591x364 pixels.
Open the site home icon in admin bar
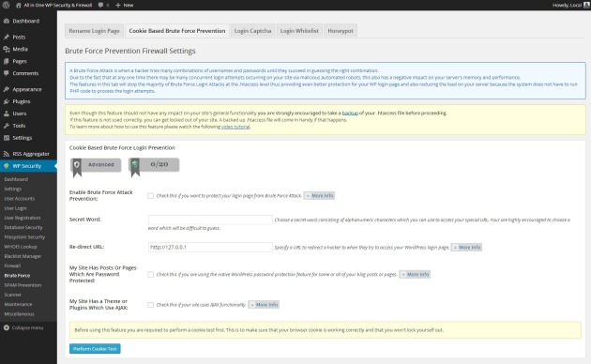[18, 6]
